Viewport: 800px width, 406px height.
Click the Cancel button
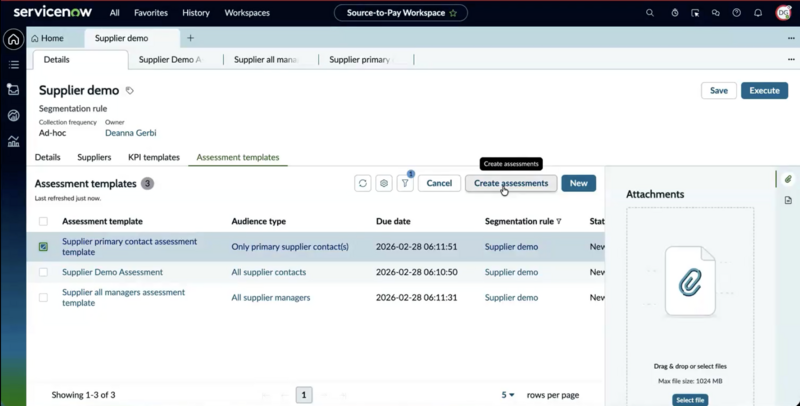(439, 183)
